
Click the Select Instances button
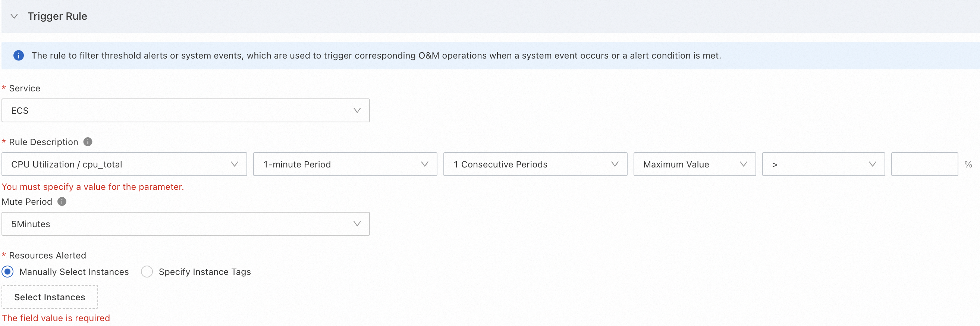pos(50,297)
